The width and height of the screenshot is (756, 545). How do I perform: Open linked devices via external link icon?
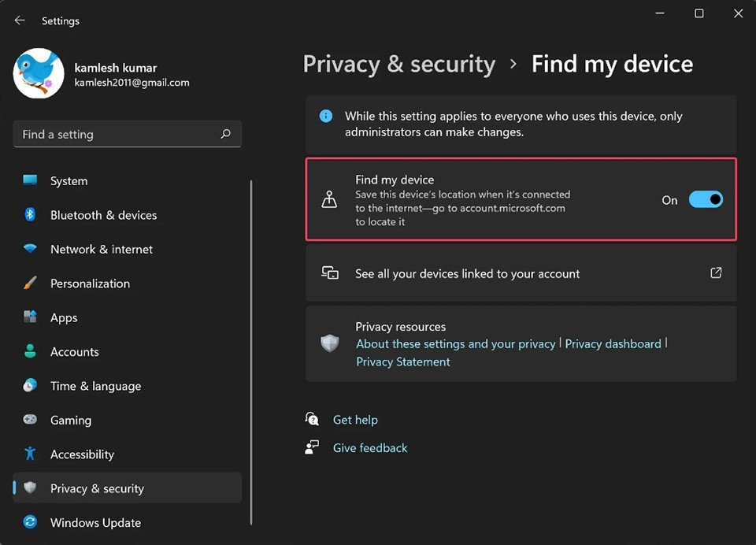click(x=715, y=272)
